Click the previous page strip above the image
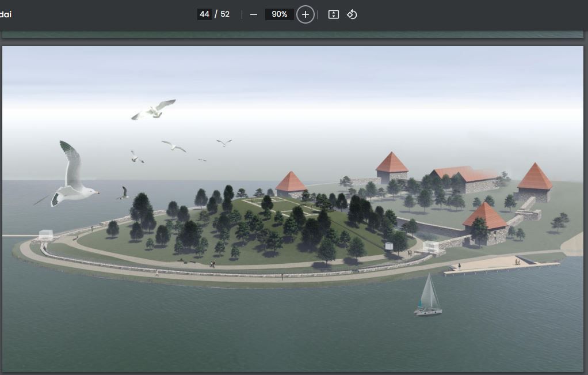Image resolution: width=588 pixels, height=375 pixels. [x=293, y=35]
